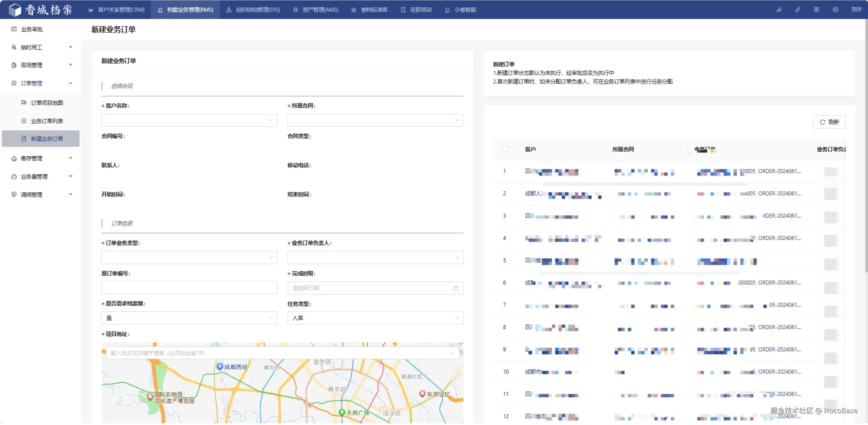Click the calendar icon in 完成时限 field
Image resolution: width=868 pixels, height=425 pixels.
coord(456,289)
